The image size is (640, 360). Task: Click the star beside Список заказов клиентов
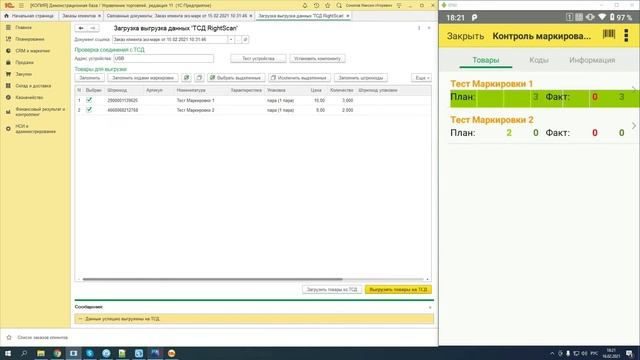tap(9, 338)
